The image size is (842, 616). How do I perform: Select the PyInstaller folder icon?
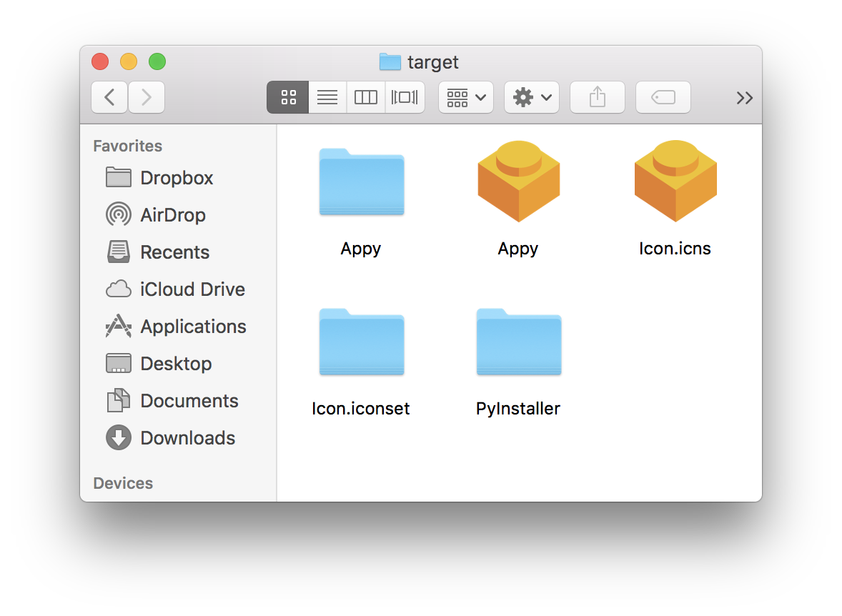pos(519,342)
